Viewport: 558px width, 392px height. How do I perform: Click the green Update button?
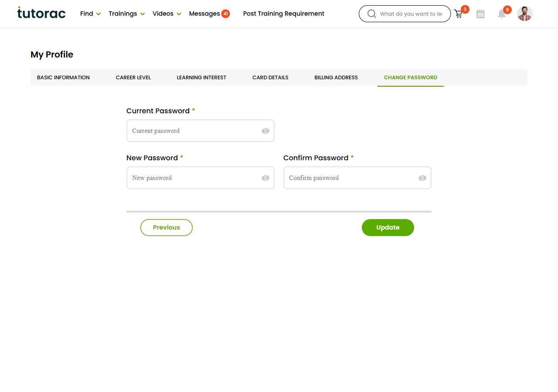tap(388, 227)
